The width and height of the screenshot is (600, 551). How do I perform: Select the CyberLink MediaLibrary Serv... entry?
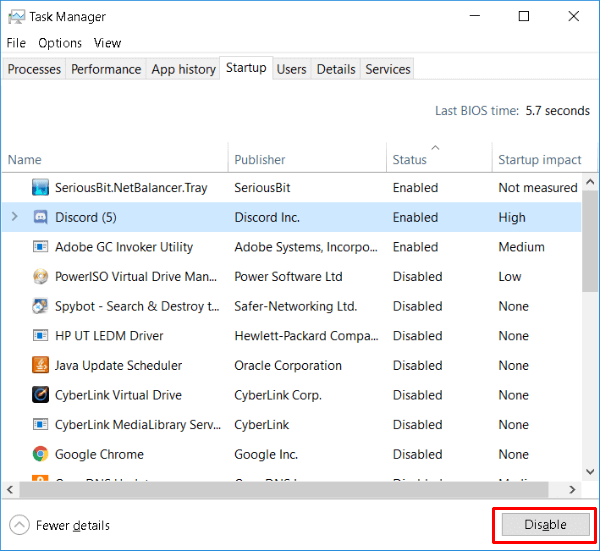(138, 424)
